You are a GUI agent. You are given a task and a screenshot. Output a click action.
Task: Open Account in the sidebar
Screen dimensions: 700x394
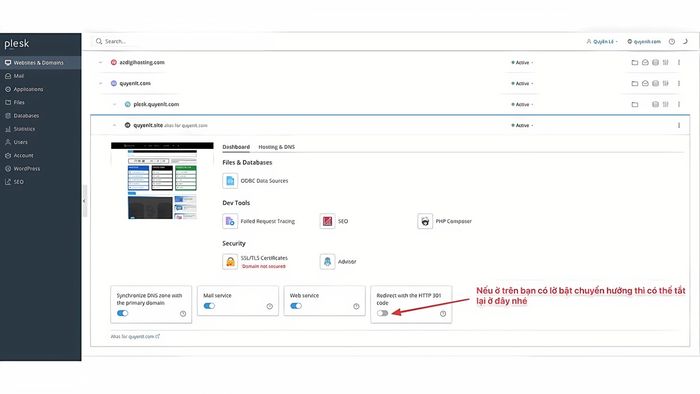tap(41, 155)
